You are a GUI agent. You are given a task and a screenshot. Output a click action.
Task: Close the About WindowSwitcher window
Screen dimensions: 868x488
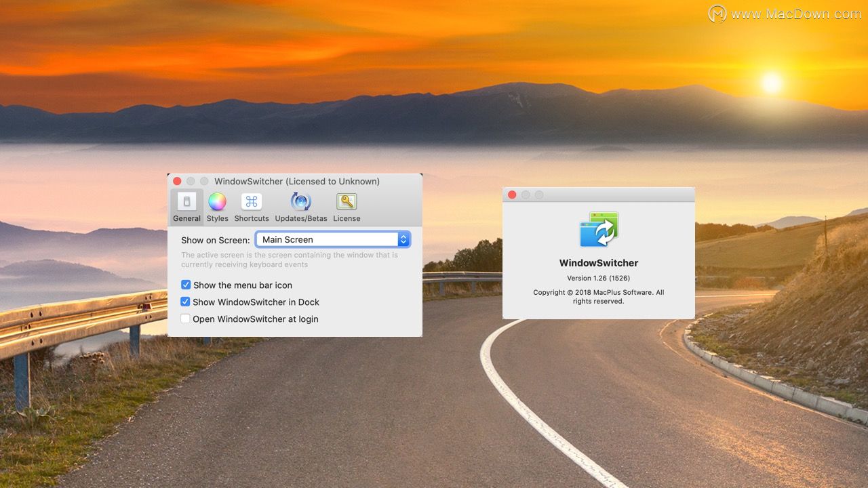512,195
